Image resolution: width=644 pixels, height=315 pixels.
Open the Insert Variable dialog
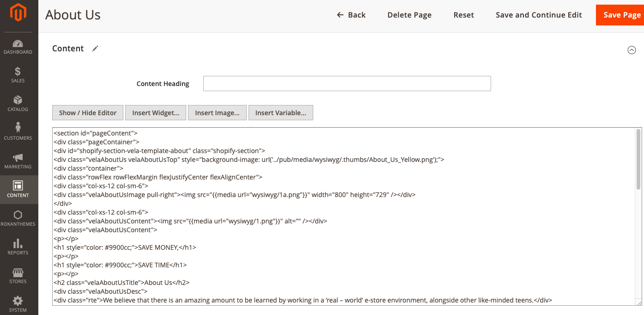pos(280,112)
